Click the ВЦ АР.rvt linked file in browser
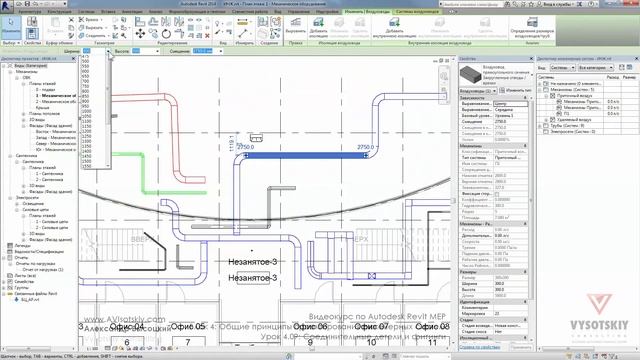The height and width of the screenshot is (360, 640). [x=31, y=300]
